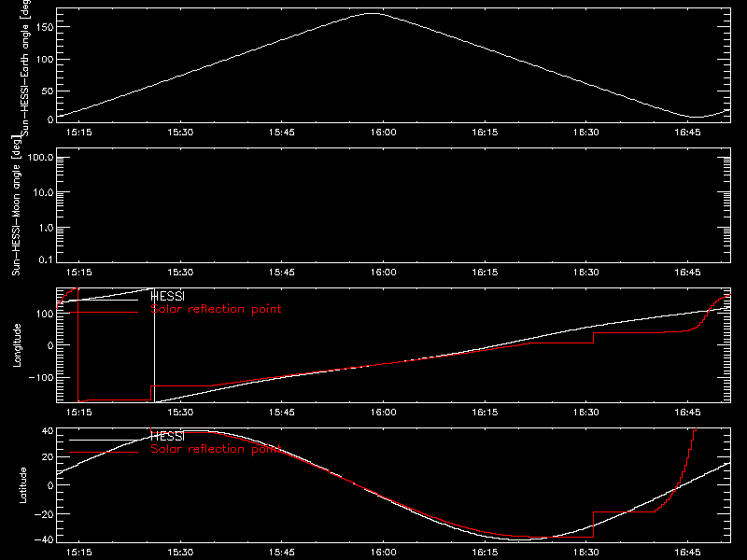Click 16:00 time label under Earth angle plot

pyautogui.click(x=384, y=132)
